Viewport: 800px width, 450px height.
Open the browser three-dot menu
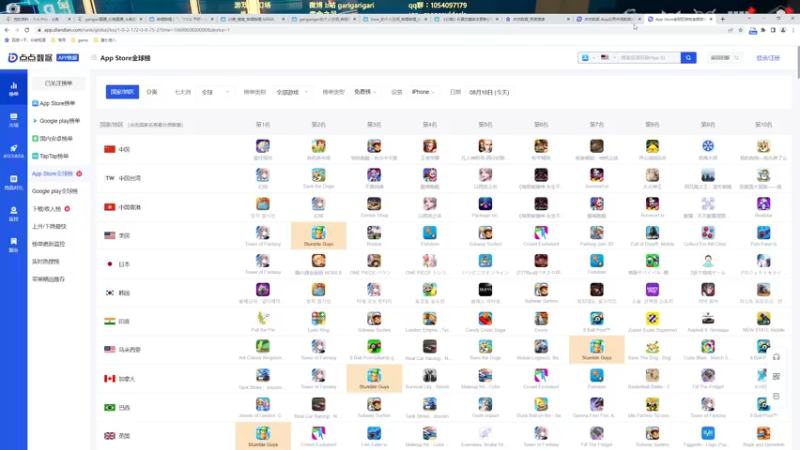pyautogui.click(x=793, y=30)
